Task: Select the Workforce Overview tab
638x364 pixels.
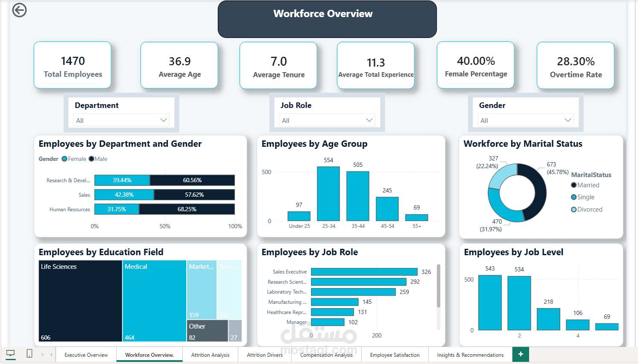Action: [149, 355]
